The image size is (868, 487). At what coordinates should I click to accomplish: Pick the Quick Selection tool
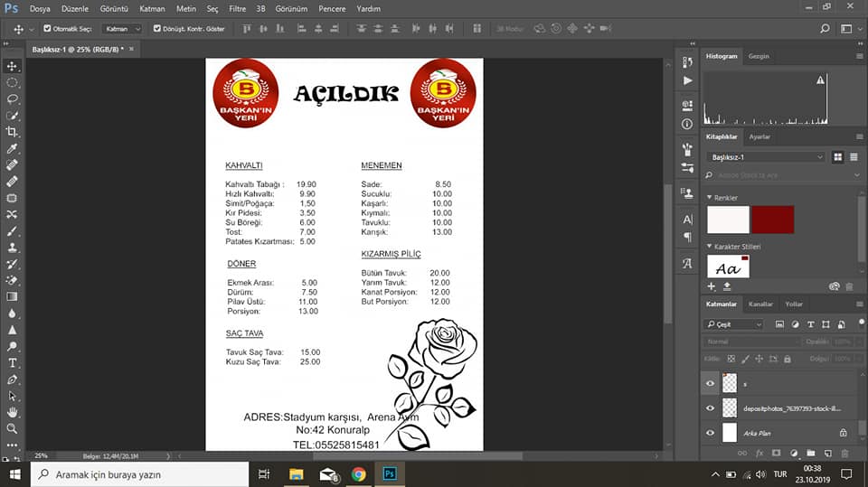point(12,116)
